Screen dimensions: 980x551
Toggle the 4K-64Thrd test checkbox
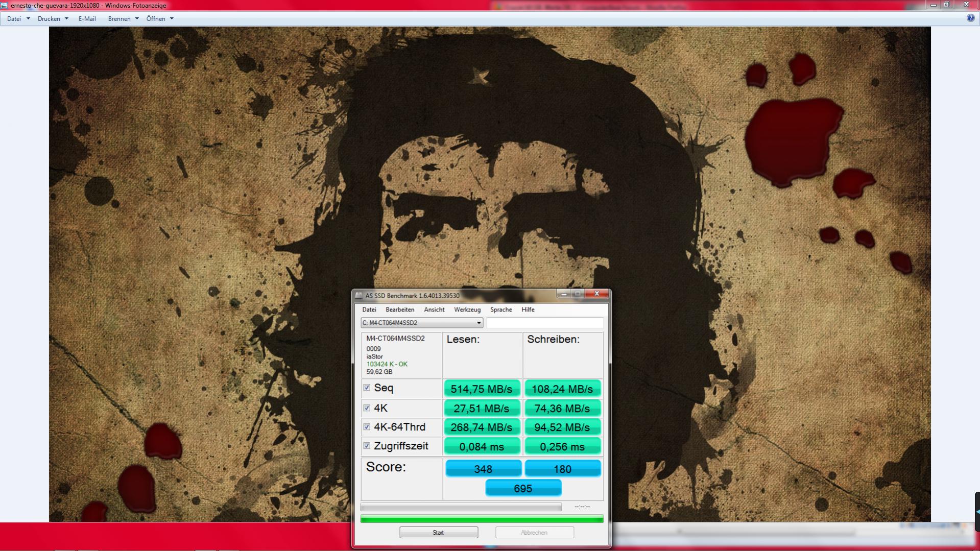[x=367, y=427]
